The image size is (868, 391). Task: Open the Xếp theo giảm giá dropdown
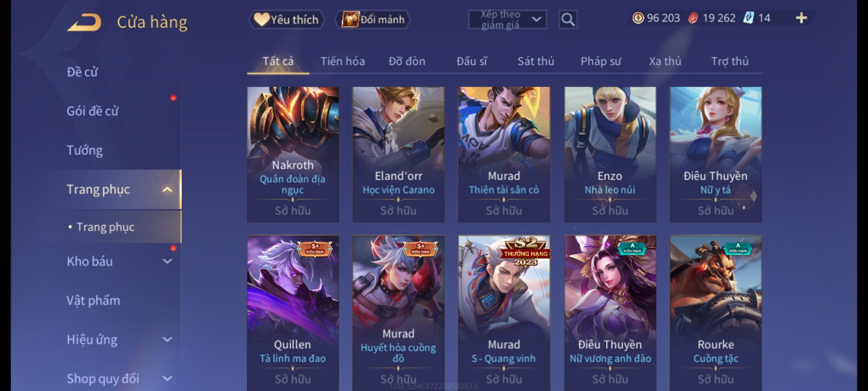click(x=507, y=20)
